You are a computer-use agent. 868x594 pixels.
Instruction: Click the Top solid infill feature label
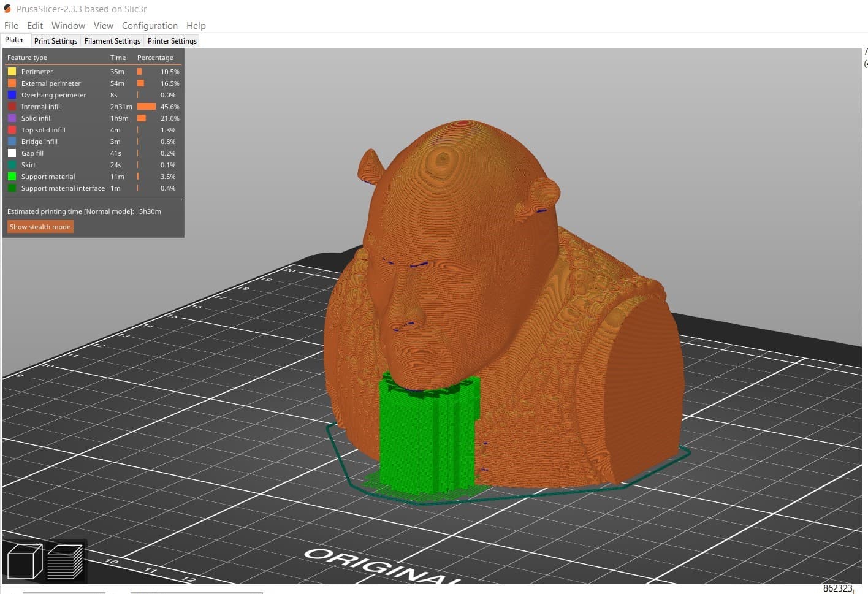coord(44,130)
